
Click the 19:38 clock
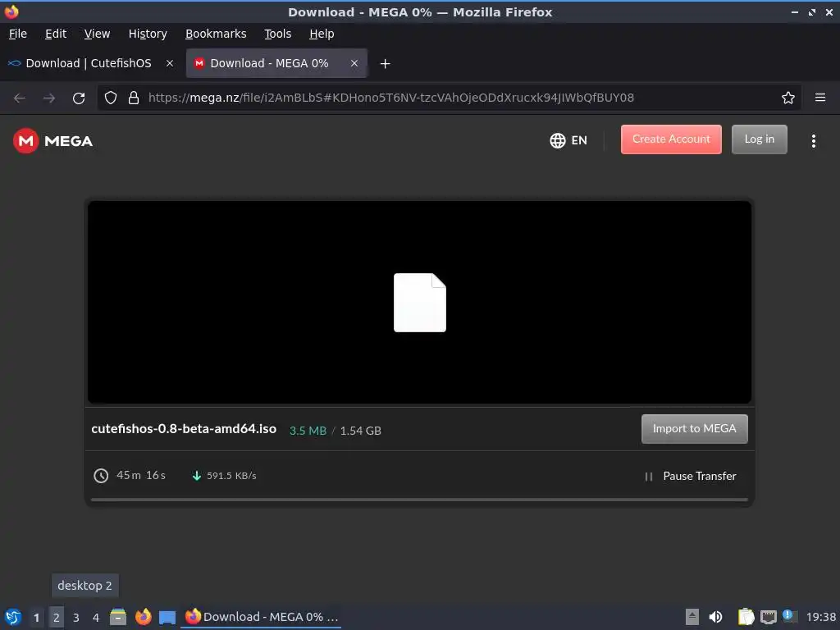pyautogui.click(x=820, y=617)
